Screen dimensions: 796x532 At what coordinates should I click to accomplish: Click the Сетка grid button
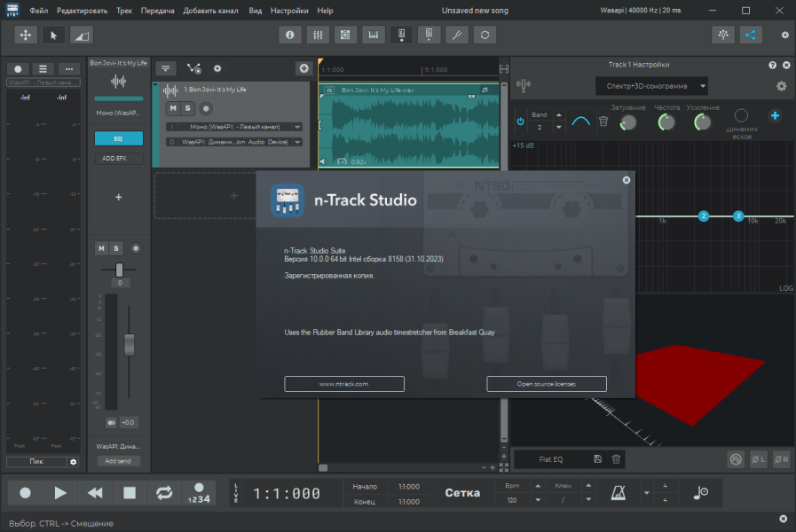coord(462,492)
